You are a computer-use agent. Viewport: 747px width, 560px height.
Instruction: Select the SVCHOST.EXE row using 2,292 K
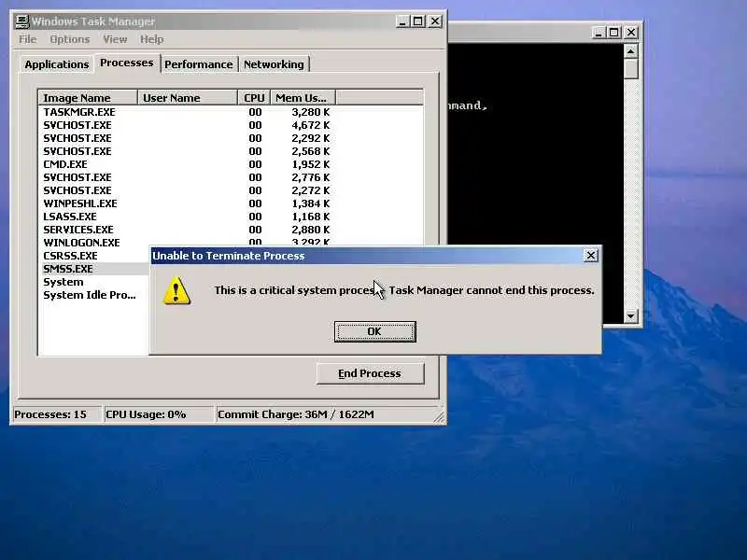point(230,138)
